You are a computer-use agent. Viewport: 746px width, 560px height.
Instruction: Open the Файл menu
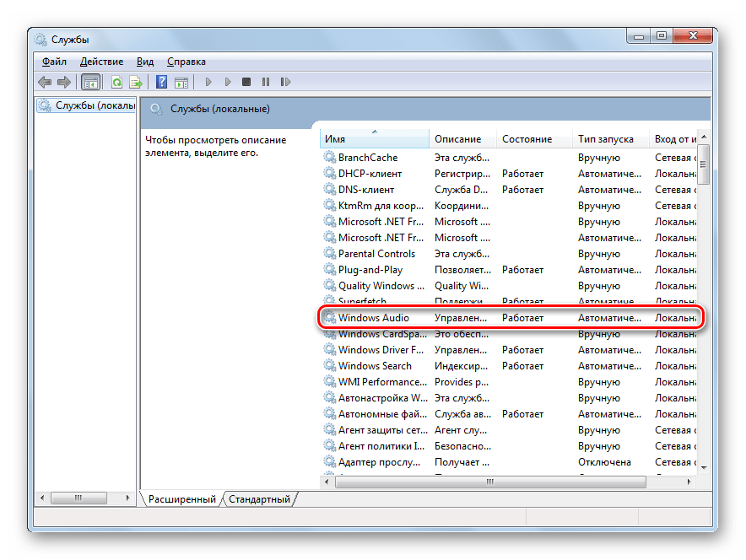54,62
